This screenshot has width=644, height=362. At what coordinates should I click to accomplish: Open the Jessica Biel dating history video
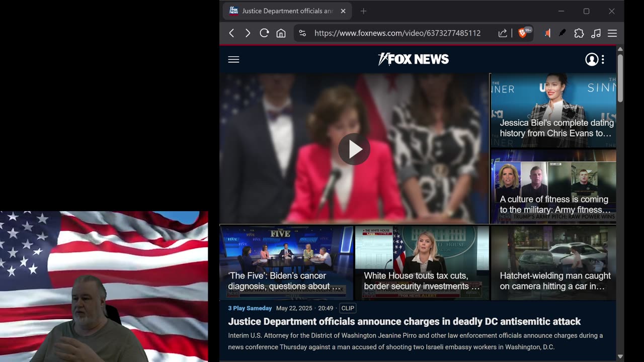pyautogui.click(x=553, y=111)
